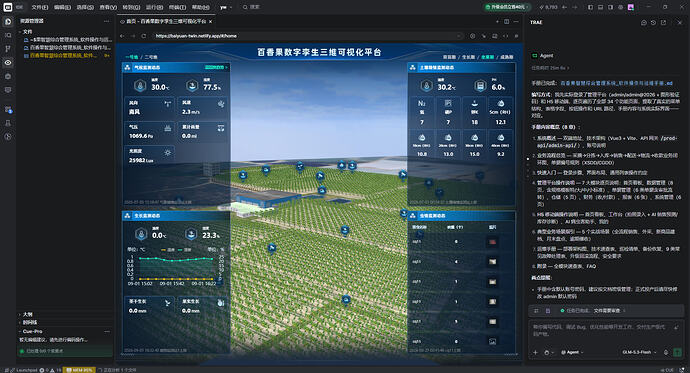This screenshot has width=690, height=373.
Task: Click the lowest map marker in the field
Action: 346,300
